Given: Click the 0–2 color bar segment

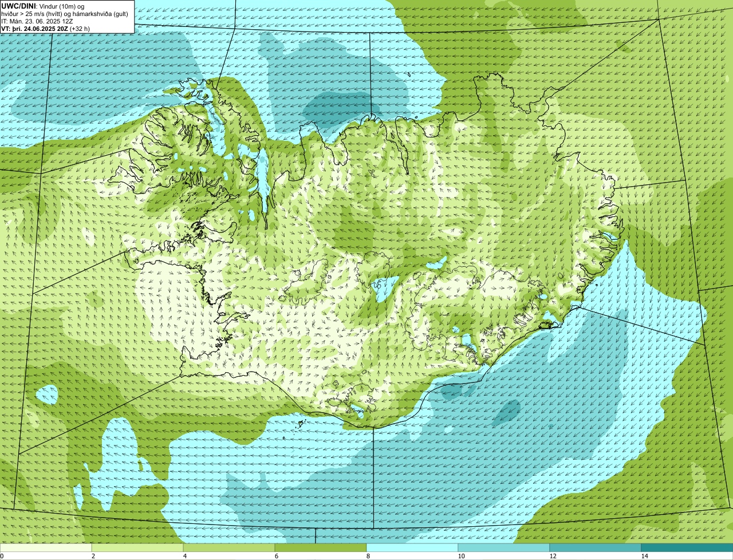Looking at the screenshot, I should pos(46,547).
